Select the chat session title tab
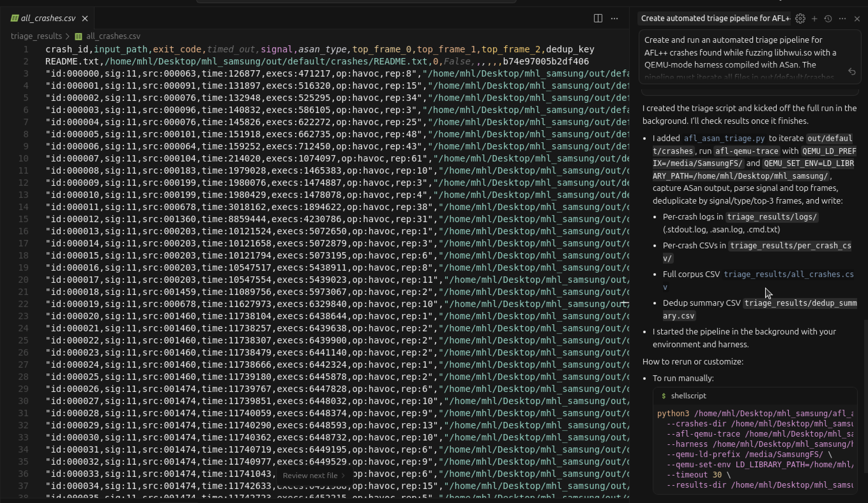 pyautogui.click(x=715, y=19)
